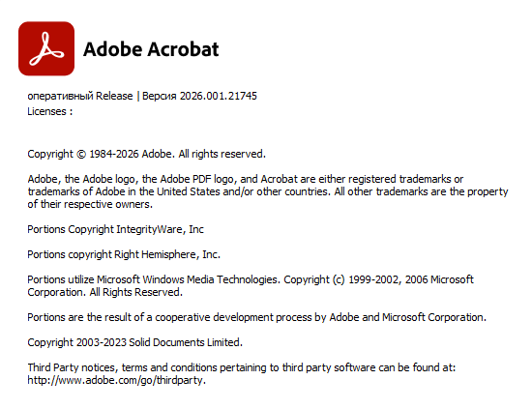Click the 1999-2002, 2006 Microsoft text

pos(411,279)
